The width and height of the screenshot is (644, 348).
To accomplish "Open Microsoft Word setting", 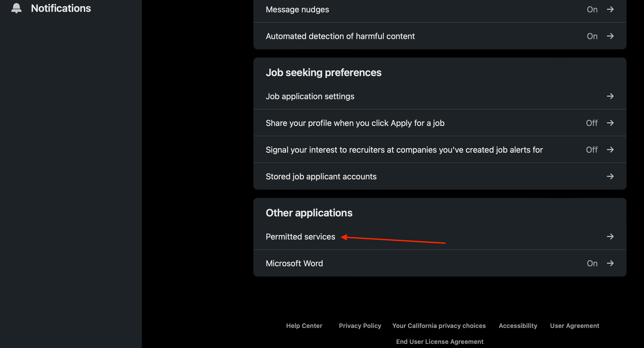I will click(440, 263).
